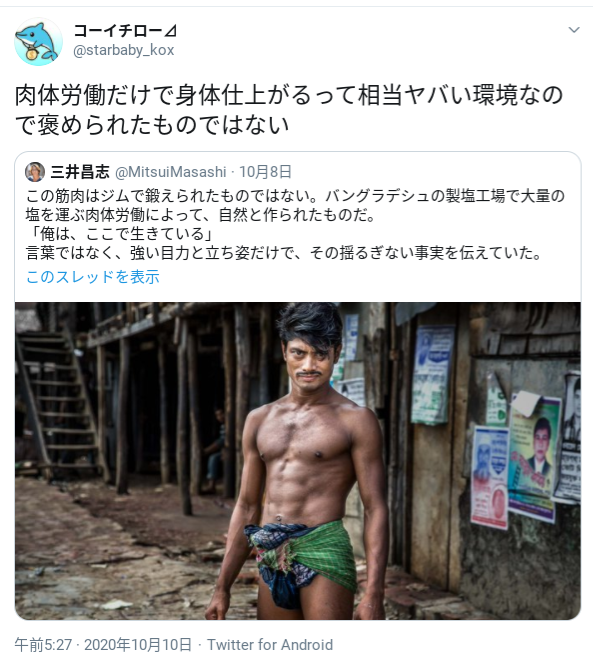Open 三井昌志's small profile avatar

click(35, 172)
